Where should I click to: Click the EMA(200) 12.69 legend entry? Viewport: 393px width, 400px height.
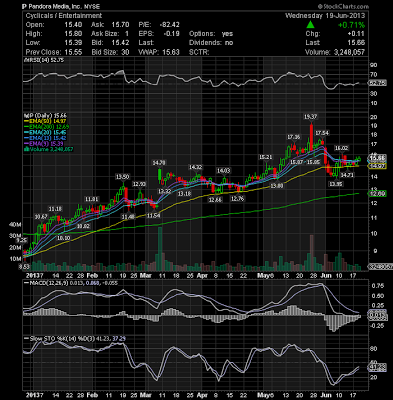[47, 127]
